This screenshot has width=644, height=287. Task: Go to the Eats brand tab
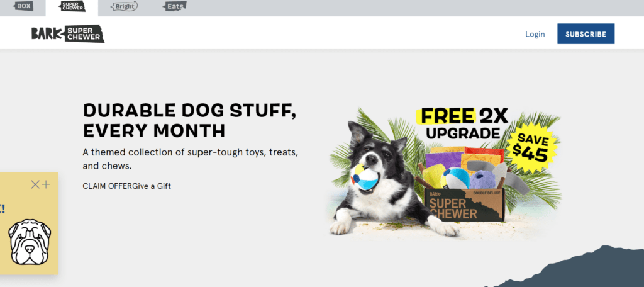(175, 6)
